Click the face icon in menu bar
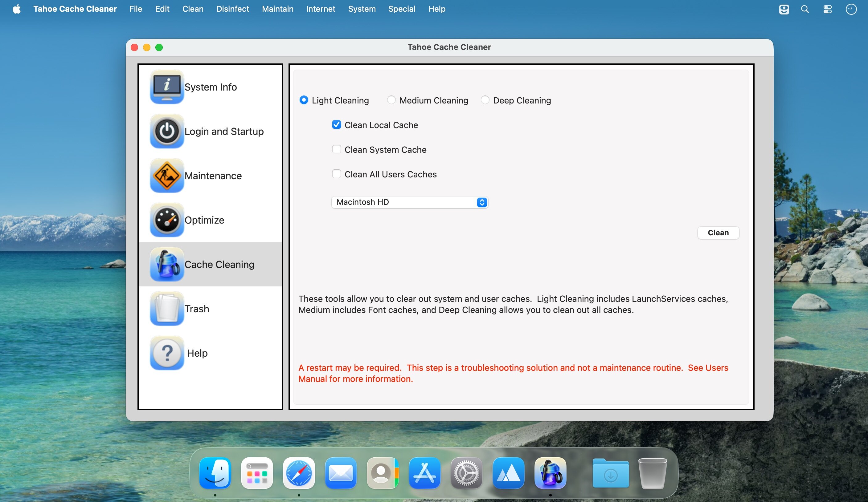The height and width of the screenshot is (502, 868). coord(784,9)
